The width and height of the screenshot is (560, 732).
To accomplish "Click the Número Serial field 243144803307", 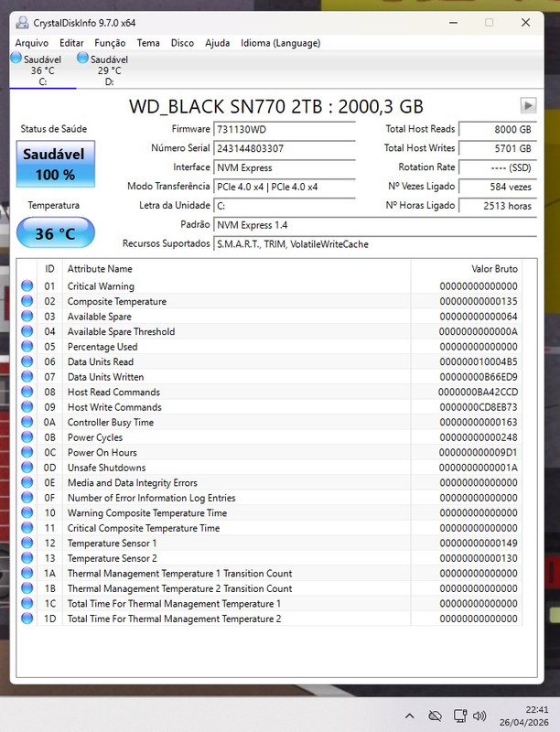I will (285, 148).
